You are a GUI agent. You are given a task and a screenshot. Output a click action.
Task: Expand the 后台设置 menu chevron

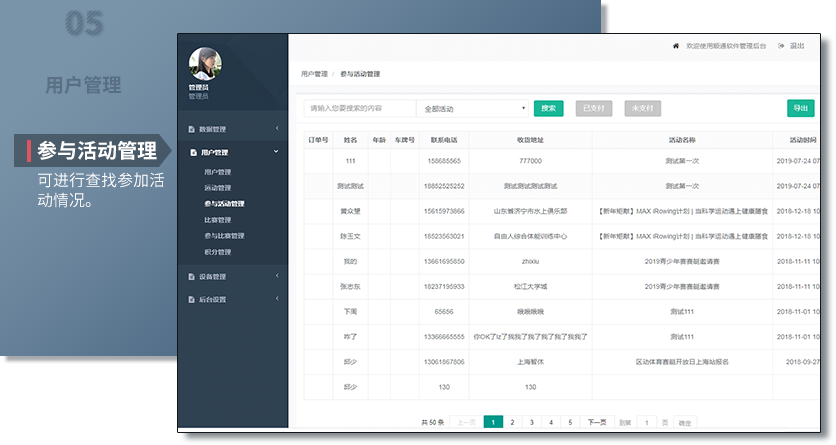point(277,299)
